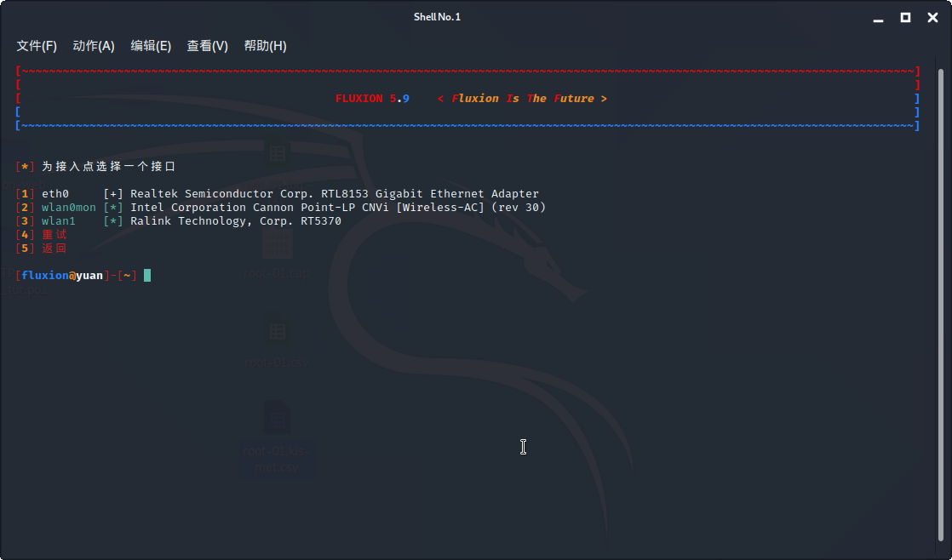The image size is (952, 560).
Task: Click the Shell No.1 title bar text
Action: 437,17
